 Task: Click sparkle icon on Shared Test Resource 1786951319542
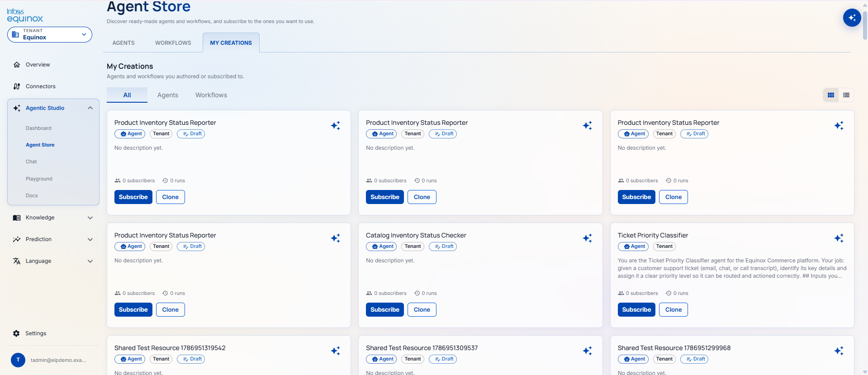[335, 351]
